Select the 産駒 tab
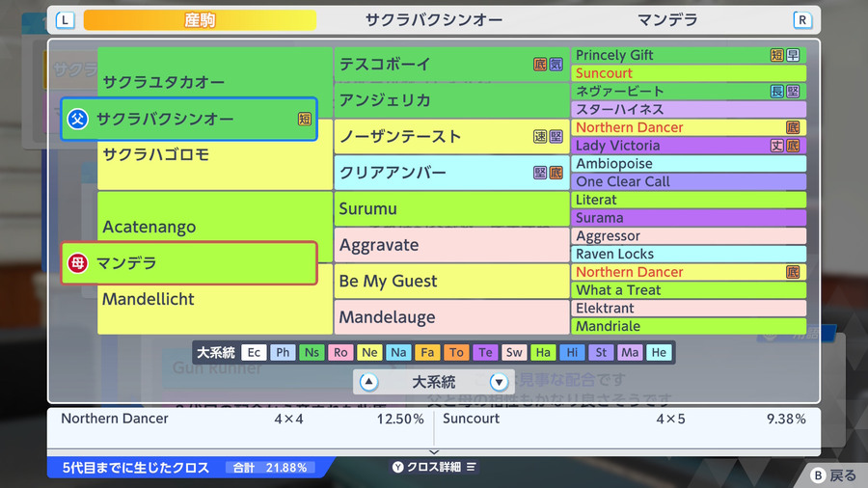The image size is (868, 488). (x=200, y=20)
